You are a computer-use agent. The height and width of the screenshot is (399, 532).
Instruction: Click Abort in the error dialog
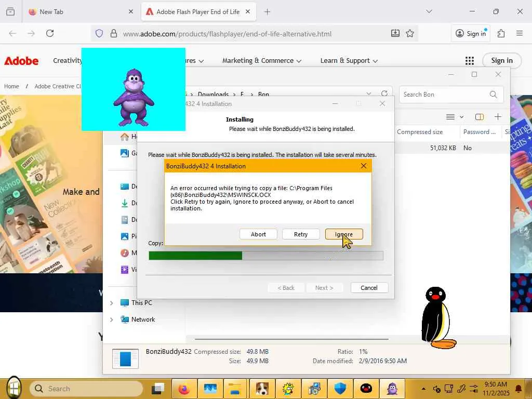click(x=258, y=234)
